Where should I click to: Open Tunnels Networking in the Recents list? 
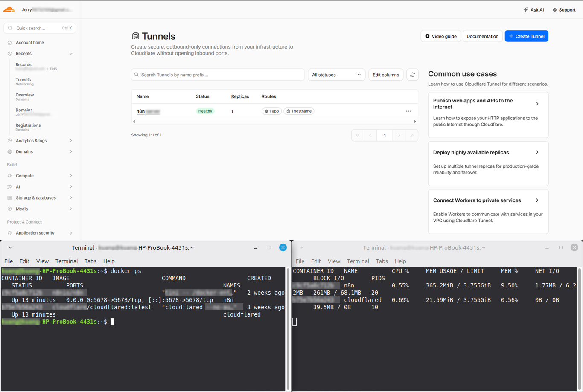coord(24,82)
